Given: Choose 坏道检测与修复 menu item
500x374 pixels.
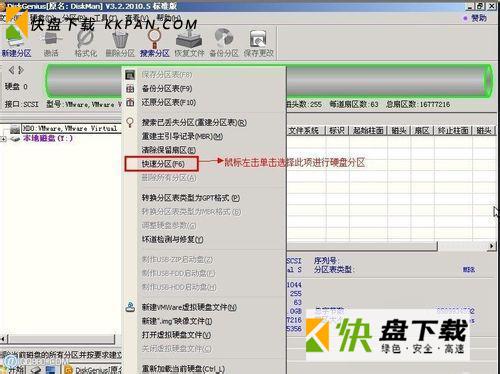Looking at the screenshot, I should (172, 239).
